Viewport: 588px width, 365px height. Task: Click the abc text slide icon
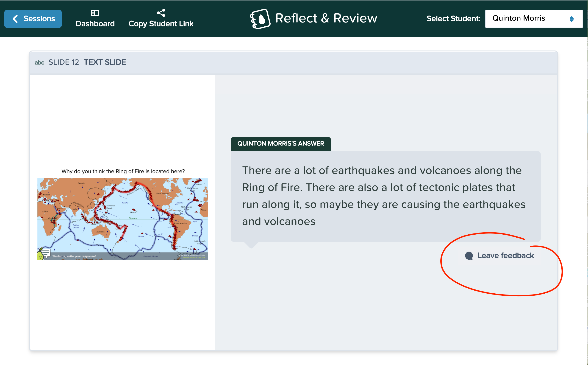pos(40,62)
